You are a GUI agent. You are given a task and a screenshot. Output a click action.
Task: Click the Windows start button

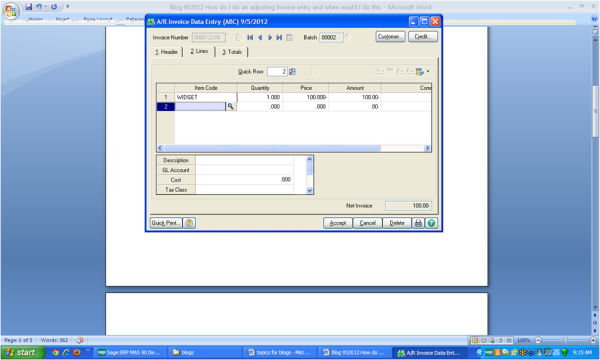pyautogui.click(x=23, y=352)
